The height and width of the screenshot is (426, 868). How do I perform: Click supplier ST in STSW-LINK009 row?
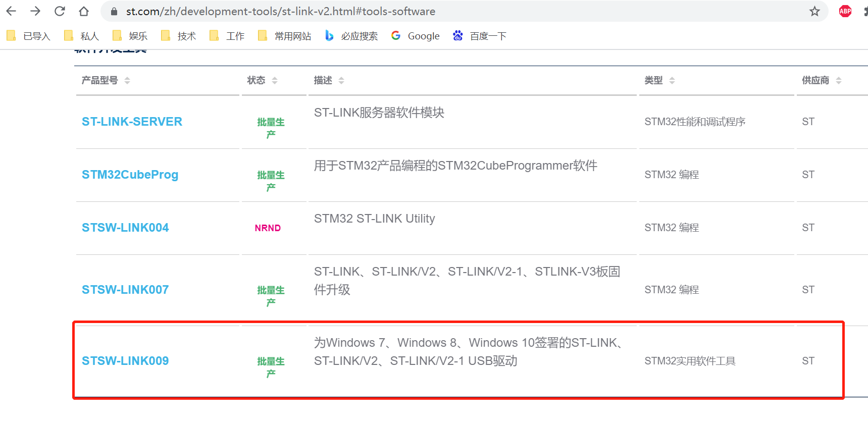point(808,361)
